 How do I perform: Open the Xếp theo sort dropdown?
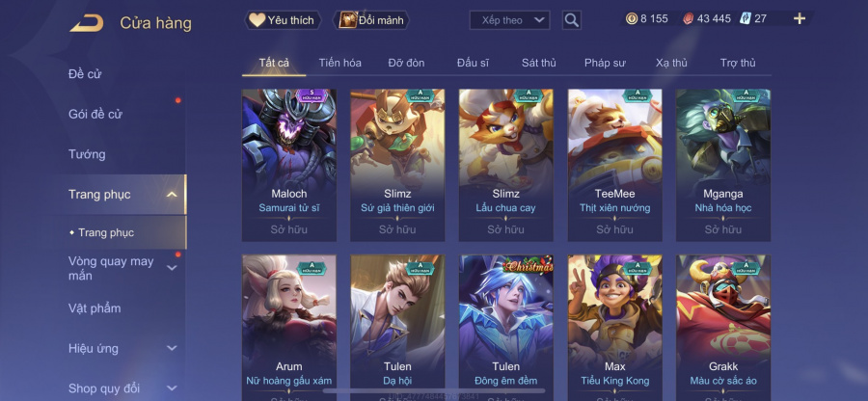(x=509, y=20)
